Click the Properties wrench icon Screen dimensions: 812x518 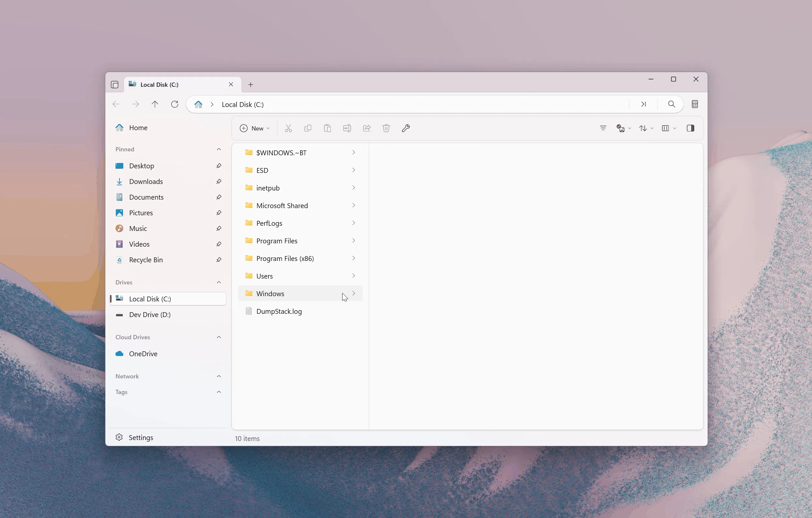click(x=406, y=128)
